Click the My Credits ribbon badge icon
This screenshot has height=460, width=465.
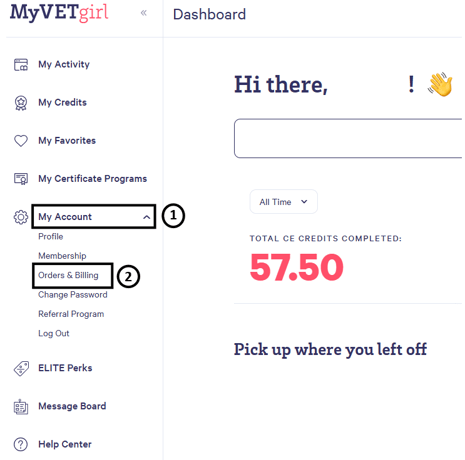click(x=21, y=103)
